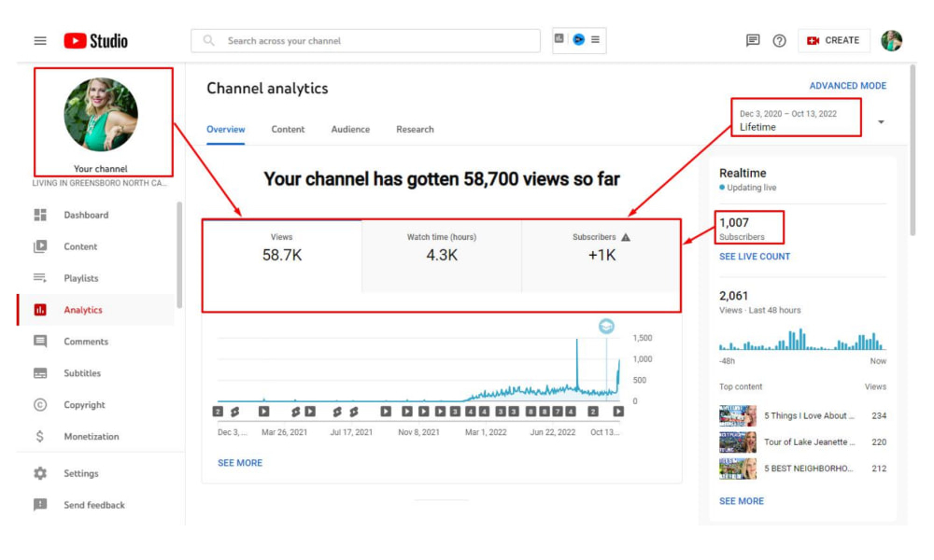Open the feedback message icon in header
The height and width of the screenshot is (560, 934).
coord(753,41)
